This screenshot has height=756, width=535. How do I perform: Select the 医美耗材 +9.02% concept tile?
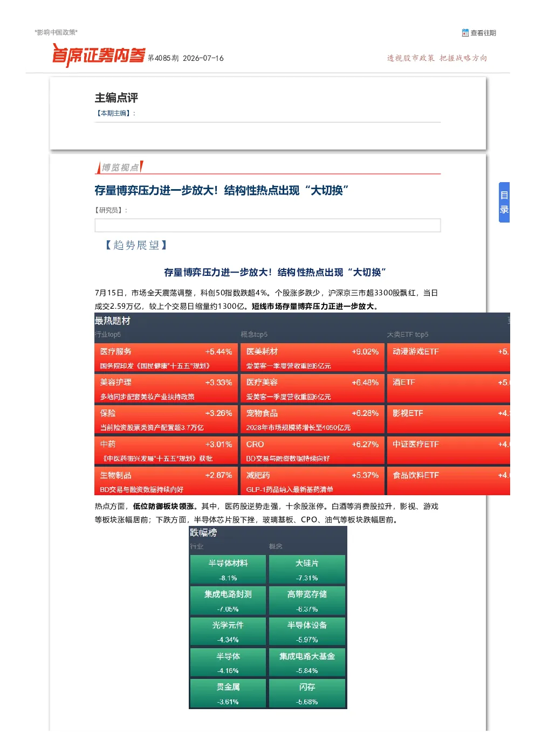[x=312, y=358]
